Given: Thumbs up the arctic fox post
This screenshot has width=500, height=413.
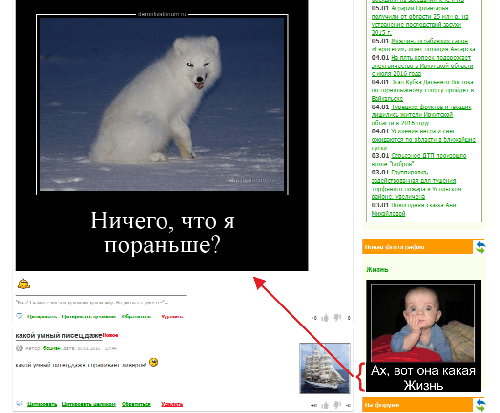Looking at the screenshot, I should coord(325,318).
